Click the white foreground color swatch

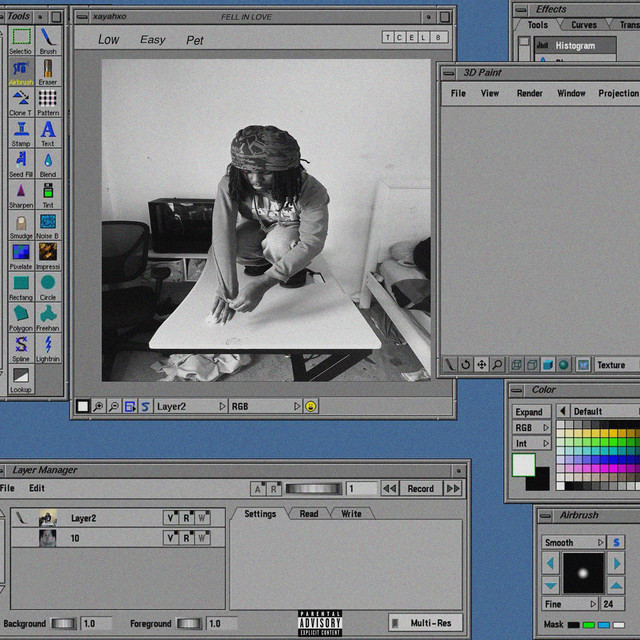tap(524, 464)
